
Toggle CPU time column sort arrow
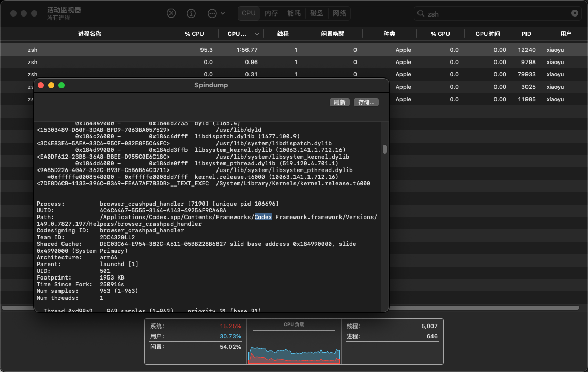click(257, 34)
